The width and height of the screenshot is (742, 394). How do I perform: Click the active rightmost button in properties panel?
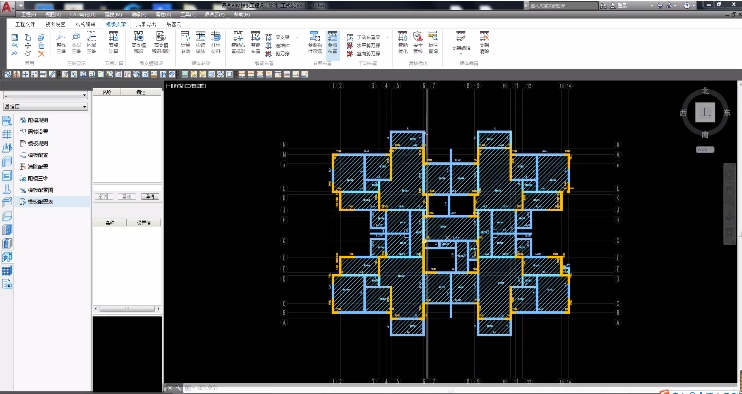(x=150, y=196)
